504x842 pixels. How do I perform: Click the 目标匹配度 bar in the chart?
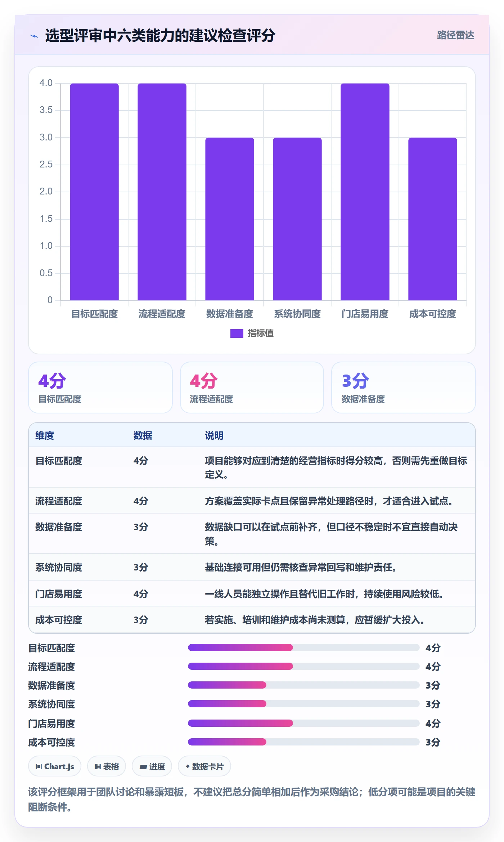point(94,192)
